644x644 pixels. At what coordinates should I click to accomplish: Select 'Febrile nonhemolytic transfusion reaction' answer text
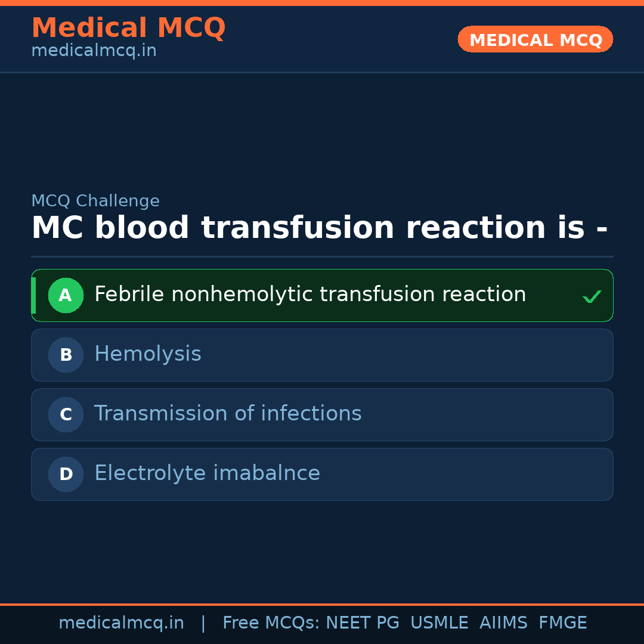[310, 295]
